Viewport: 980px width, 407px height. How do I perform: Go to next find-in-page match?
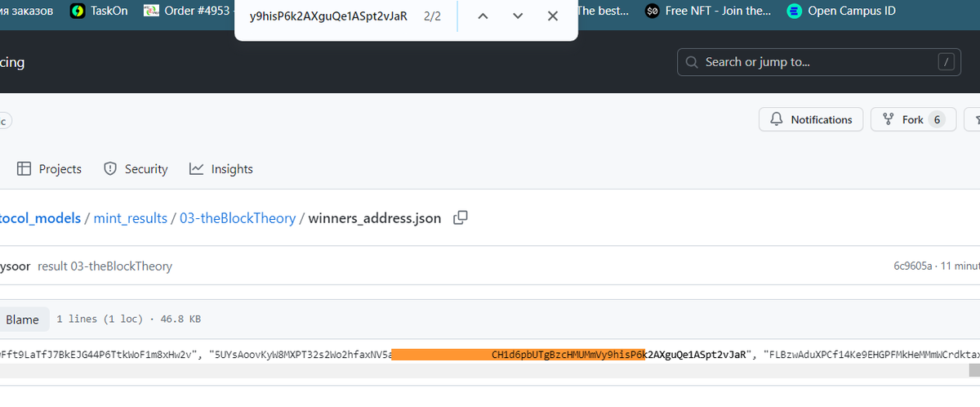pos(518,16)
